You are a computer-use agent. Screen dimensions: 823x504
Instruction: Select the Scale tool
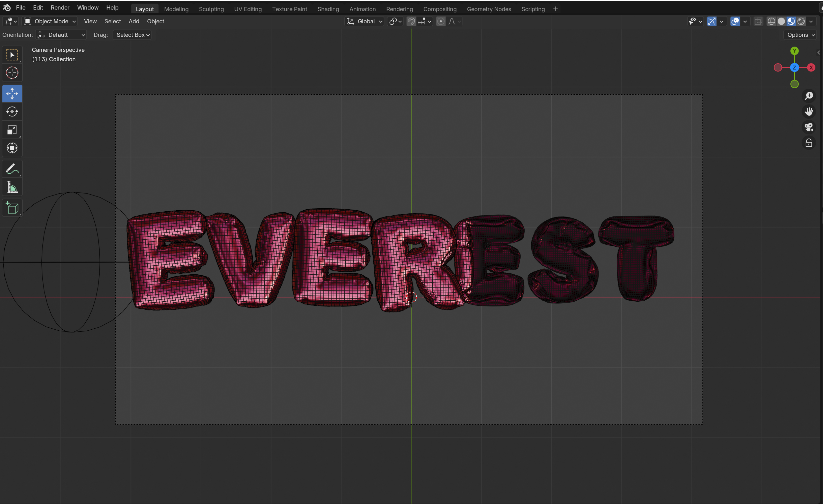pyautogui.click(x=12, y=130)
